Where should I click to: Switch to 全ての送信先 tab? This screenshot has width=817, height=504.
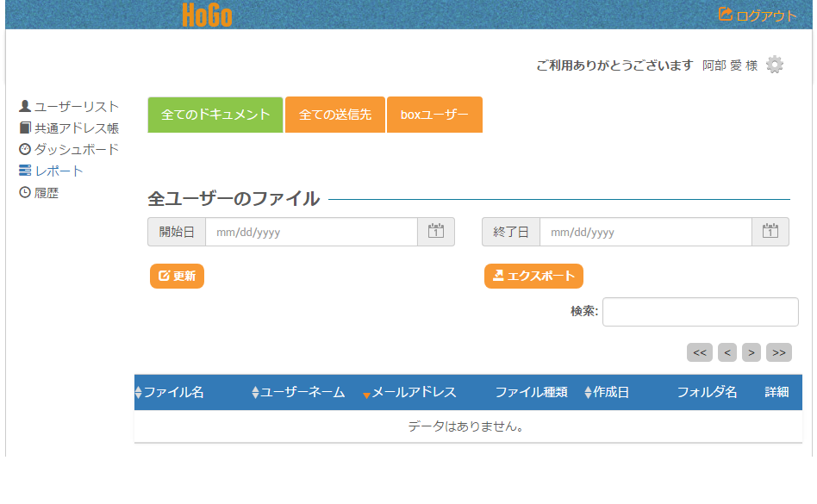(x=335, y=115)
